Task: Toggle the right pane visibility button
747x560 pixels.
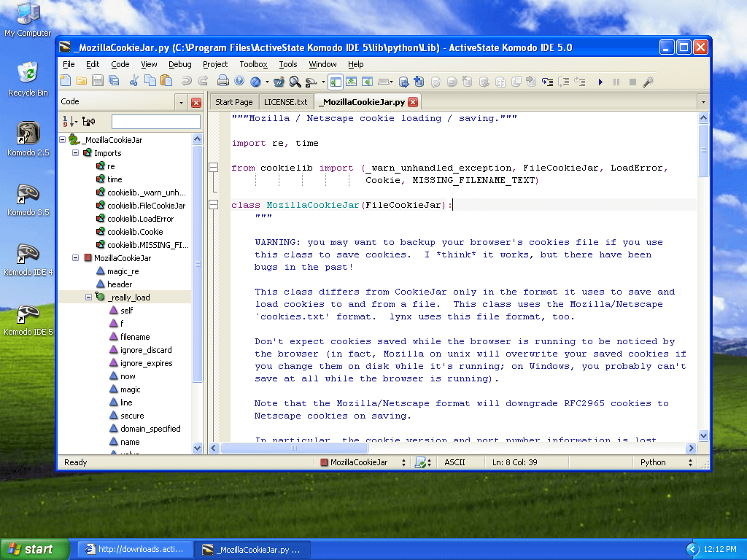Action: click(367, 82)
